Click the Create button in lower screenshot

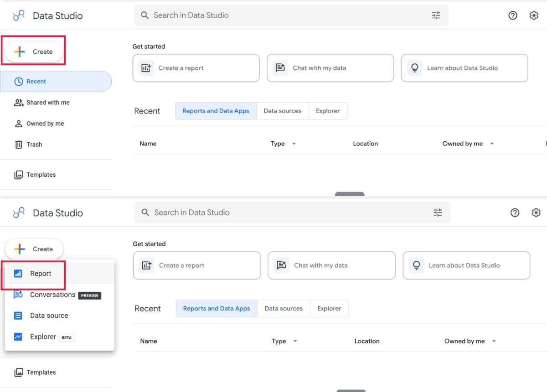34,249
